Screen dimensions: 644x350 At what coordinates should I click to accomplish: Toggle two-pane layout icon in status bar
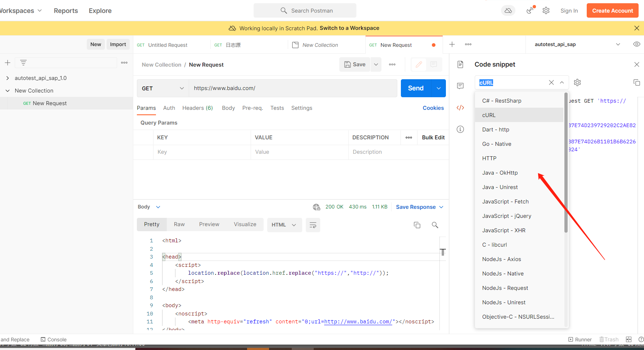(629, 340)
